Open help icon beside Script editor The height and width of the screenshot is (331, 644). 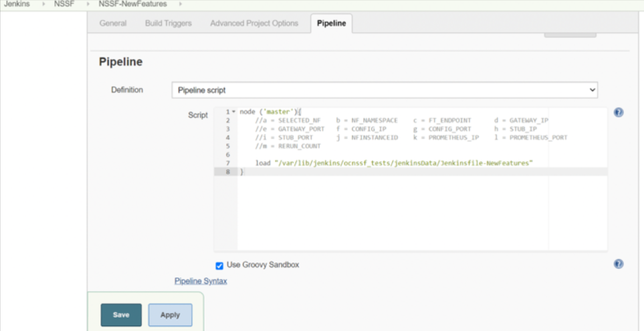pos(618,113)
